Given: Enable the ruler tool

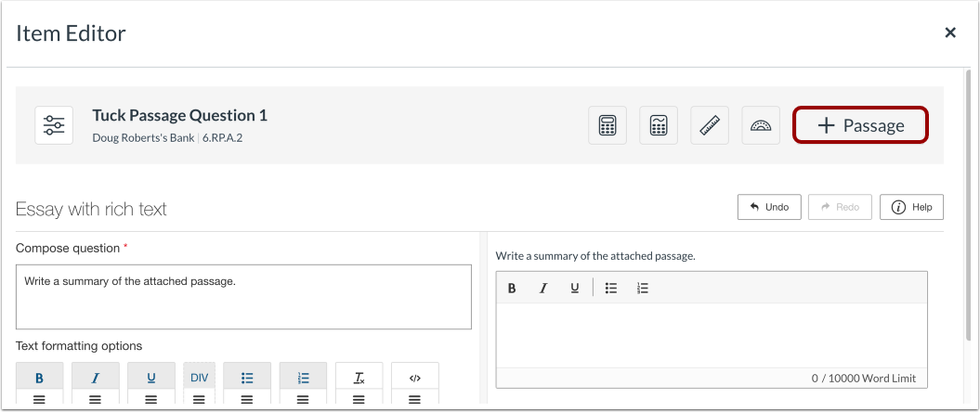Looking at the screenshot, I should pos(710,125).
